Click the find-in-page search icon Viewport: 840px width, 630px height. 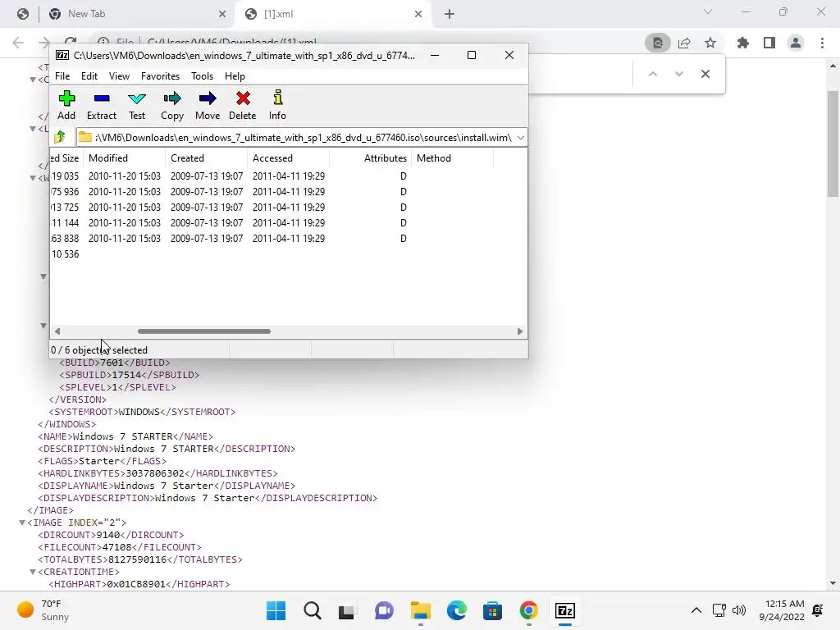[x=658, y=43]
